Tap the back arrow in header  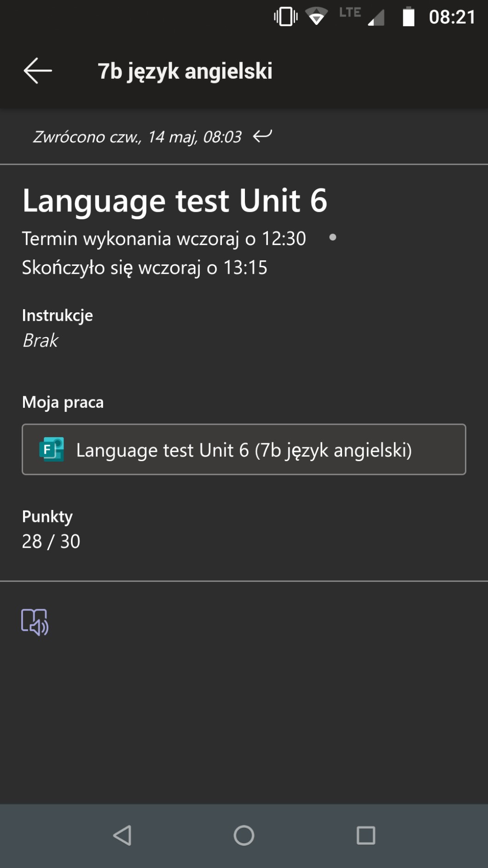(38, 71)
